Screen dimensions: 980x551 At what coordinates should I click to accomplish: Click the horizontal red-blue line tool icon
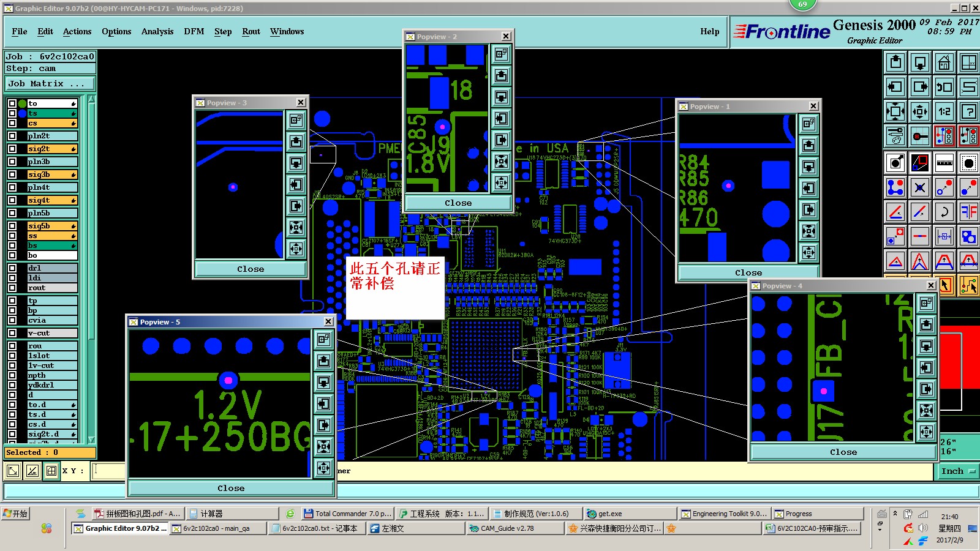(x=920, y=236)
